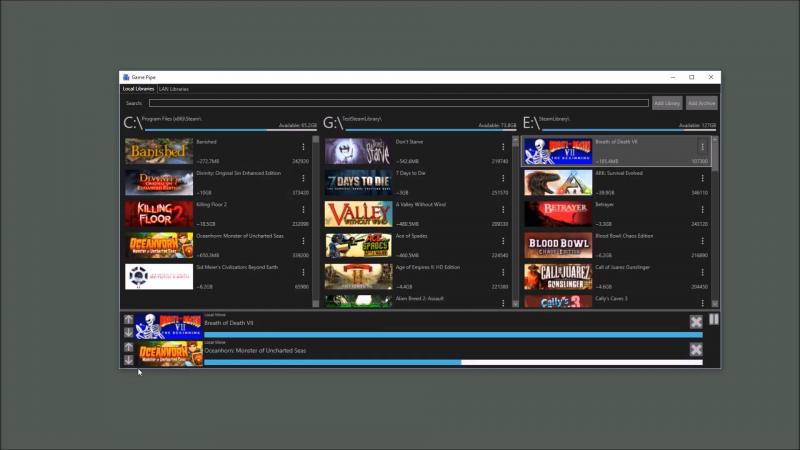Select Call of Juarez Gunslinger thumbnail
This screenshot has height=450, width=800.
point(558,277)
